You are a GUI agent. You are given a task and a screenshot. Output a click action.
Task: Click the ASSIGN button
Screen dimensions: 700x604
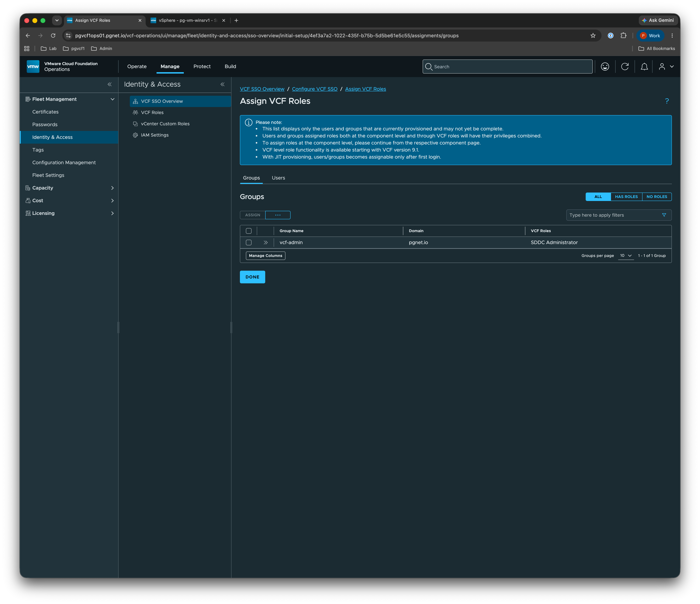coord(253,215)
